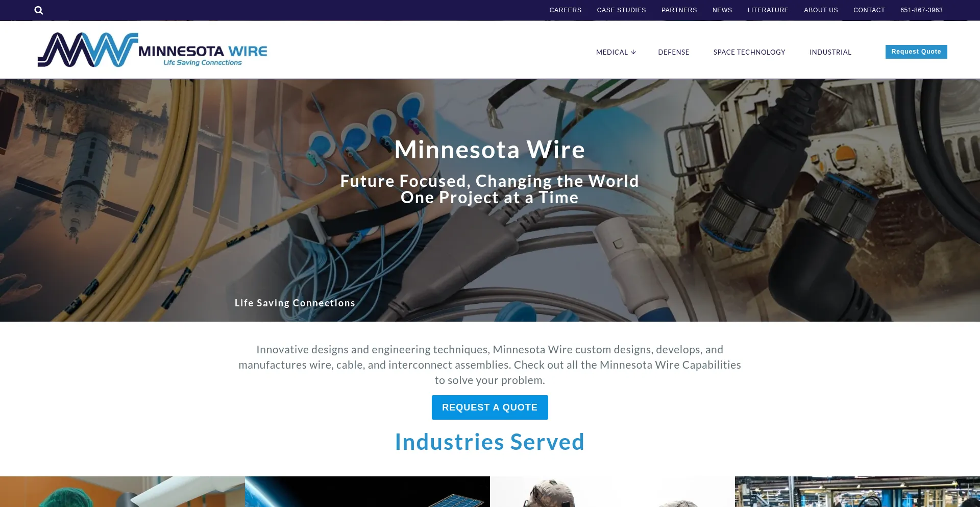Open the Space Technology menu item
The height and width of the screenshot is (507, 980).
coord(749,52)
